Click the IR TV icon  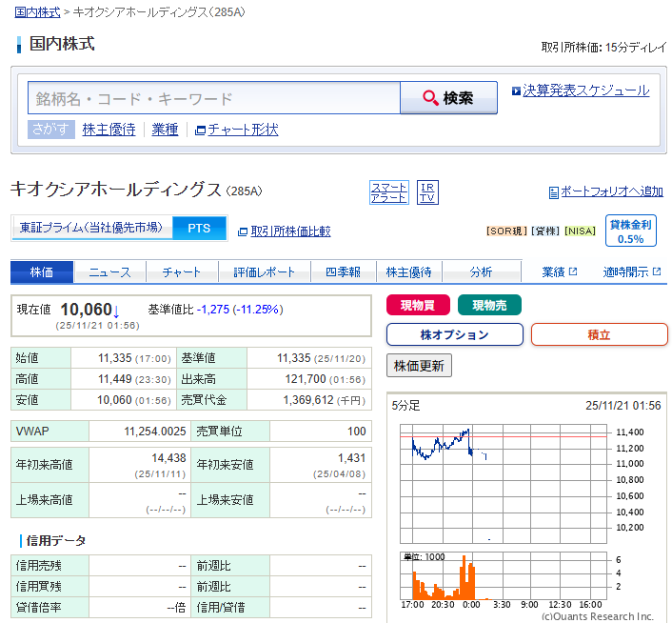point(427,192)
